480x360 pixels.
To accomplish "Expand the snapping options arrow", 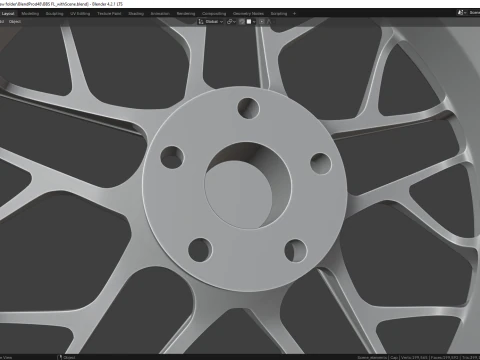I will click(x=254, y=22).
